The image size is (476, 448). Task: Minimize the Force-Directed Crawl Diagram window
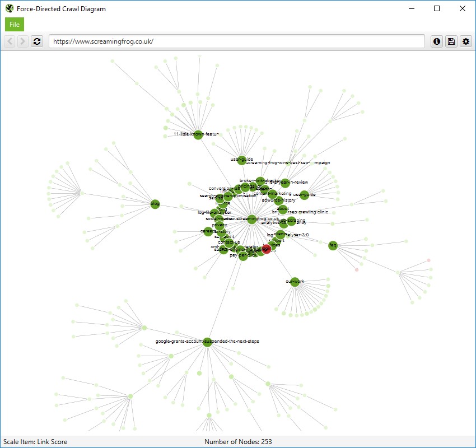tap(412, 8)
